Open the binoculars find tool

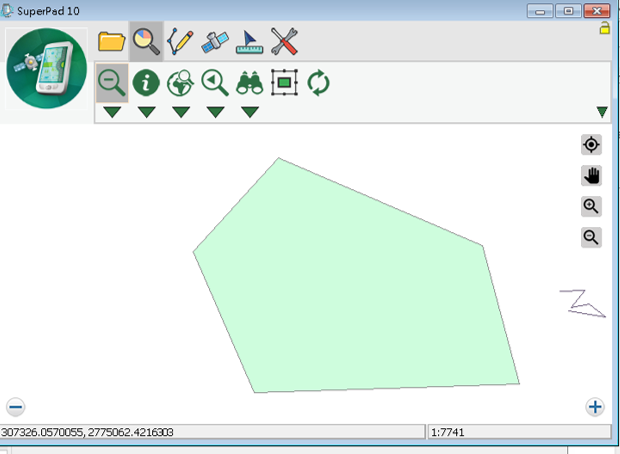pos(250,83)
